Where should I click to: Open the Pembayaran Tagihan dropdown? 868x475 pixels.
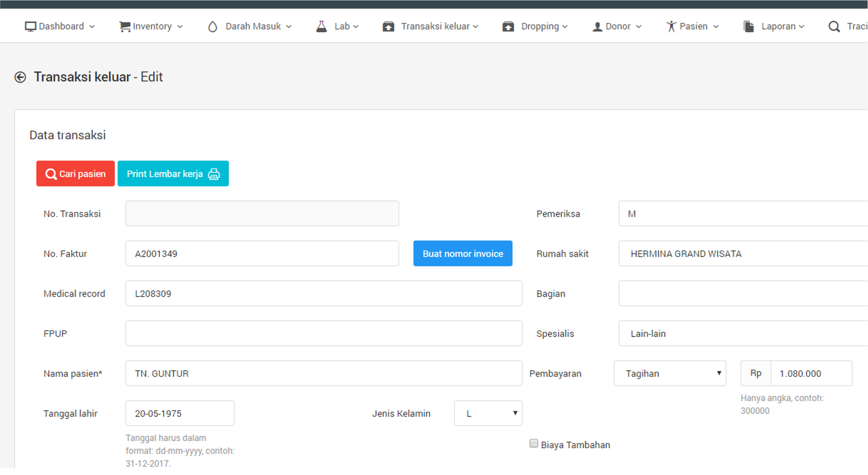[x=669, y=373]
